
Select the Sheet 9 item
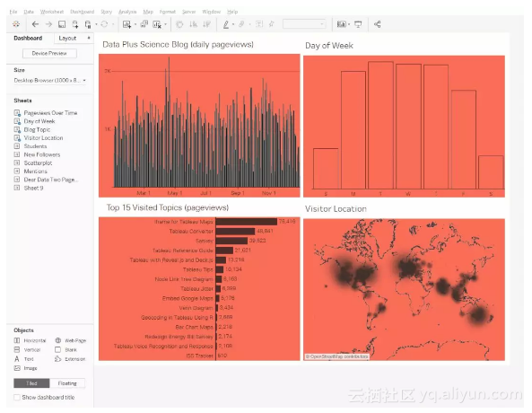point(29,188)
